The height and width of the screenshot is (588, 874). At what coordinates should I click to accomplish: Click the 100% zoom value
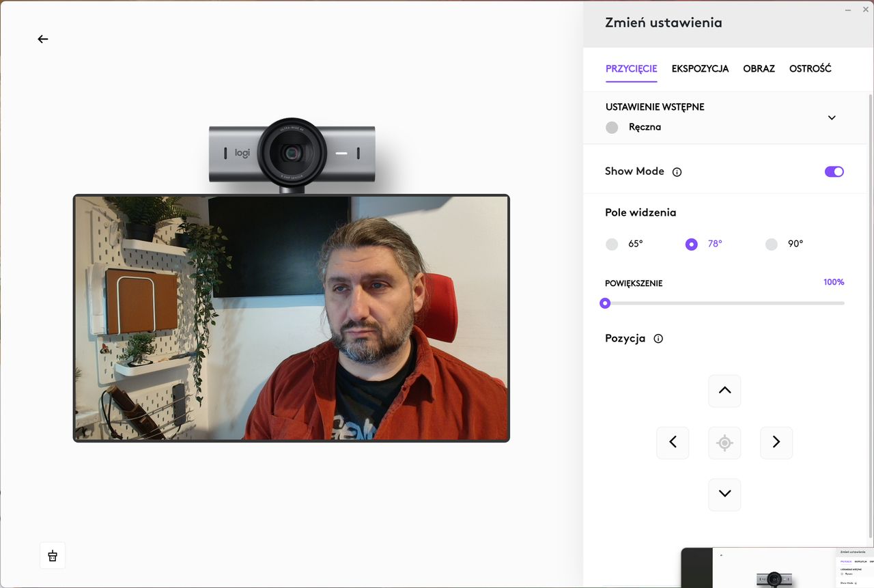[834, 282]
